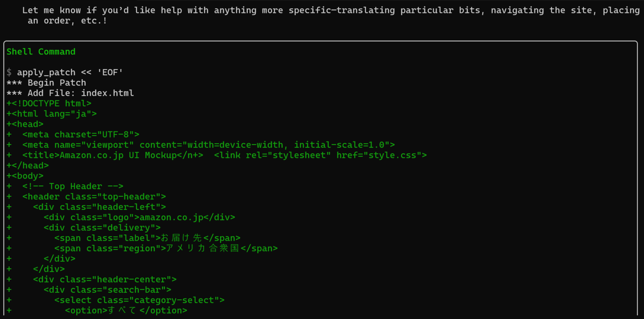Click the header class="top-header" line
Screen dimensions: 644x319
tap(94, 197)
